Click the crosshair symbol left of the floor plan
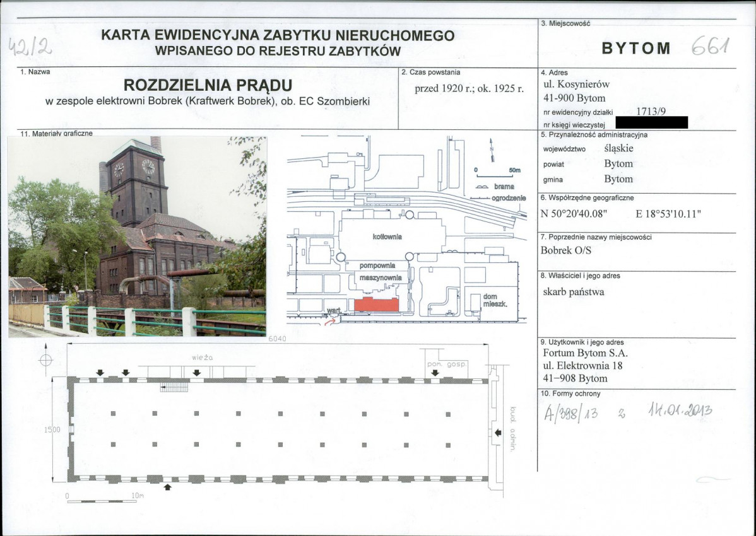The height and width of the screenshot is (536, 756). pyautogui.click(x=45, y=360)
